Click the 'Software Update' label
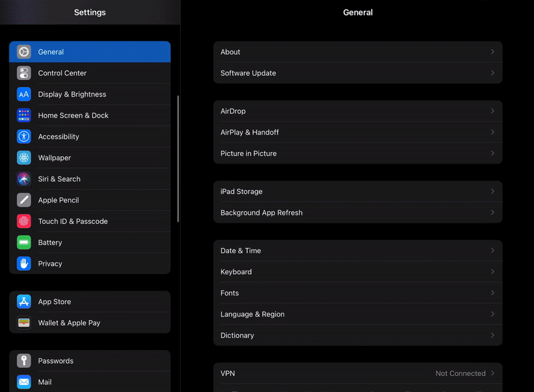534x392 pixels. (248, 73)
